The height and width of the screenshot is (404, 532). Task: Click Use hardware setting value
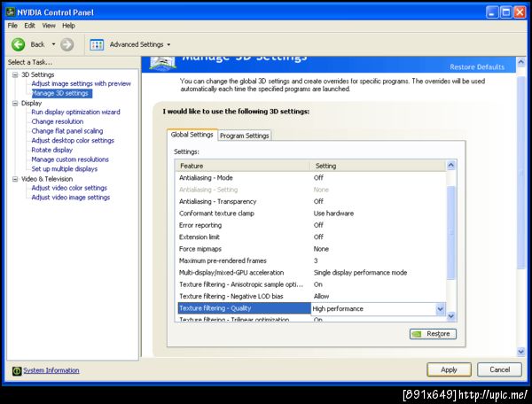333,214
